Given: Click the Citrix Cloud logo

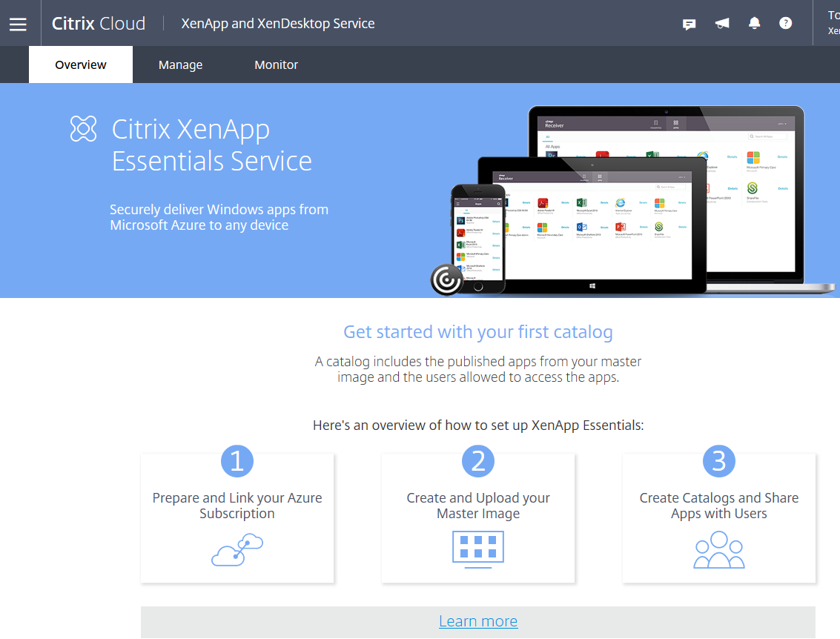Looking at the screenshot, I should click(97, 23).
